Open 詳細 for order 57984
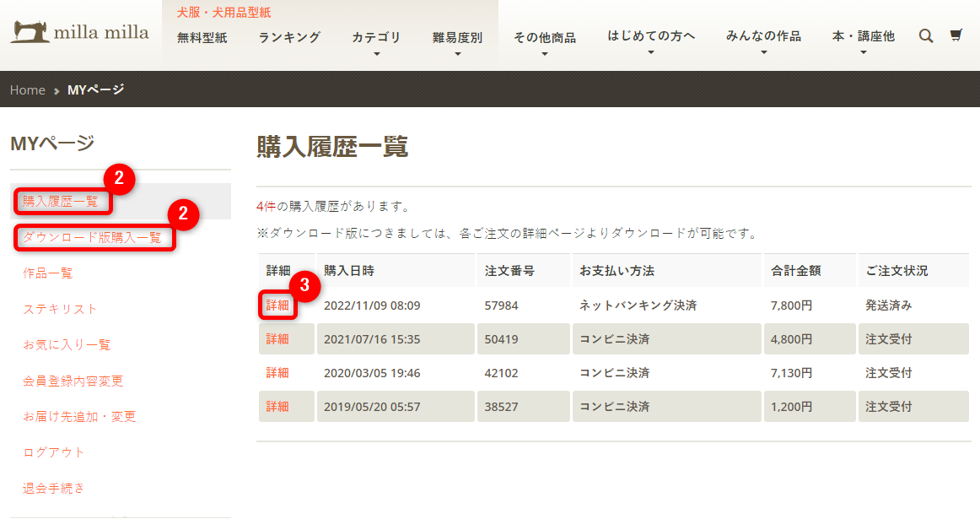This screenshot has width=980, height=530. [277, 306]
